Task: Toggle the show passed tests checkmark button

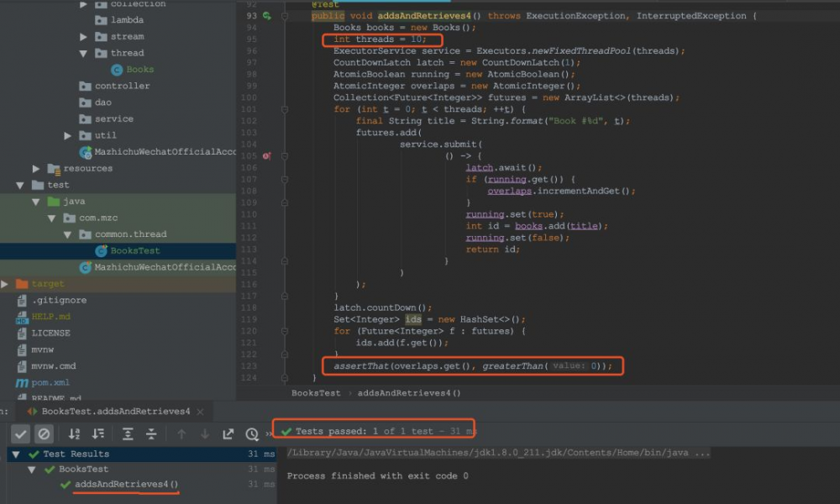Action: 20,433
